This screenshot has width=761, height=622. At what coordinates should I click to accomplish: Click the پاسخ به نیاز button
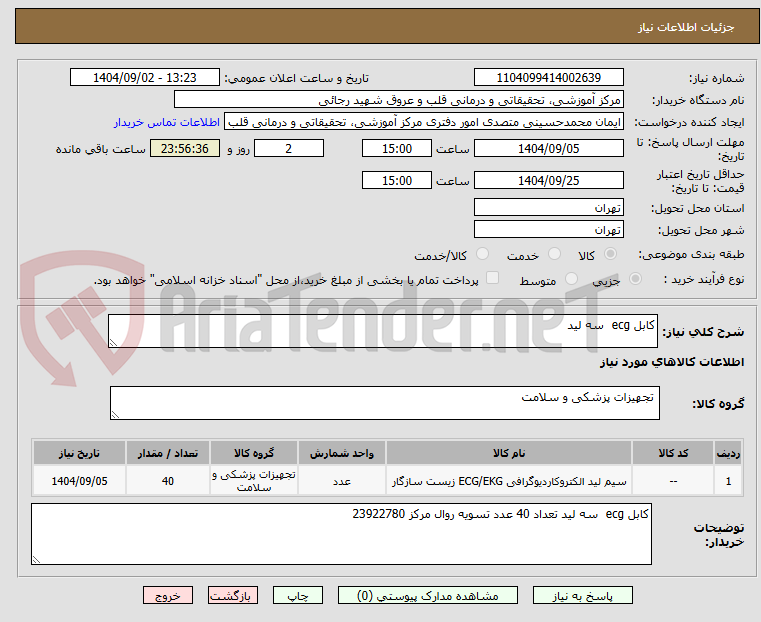click(x=582, y=595)
